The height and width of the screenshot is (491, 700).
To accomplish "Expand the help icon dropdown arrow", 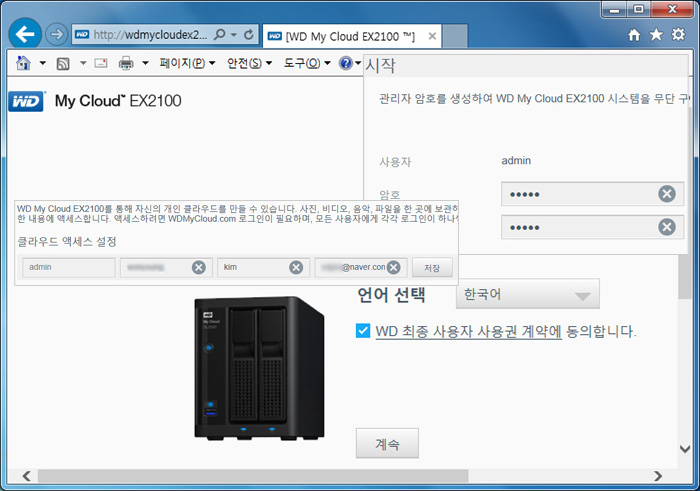I will [x=358, y=63].
